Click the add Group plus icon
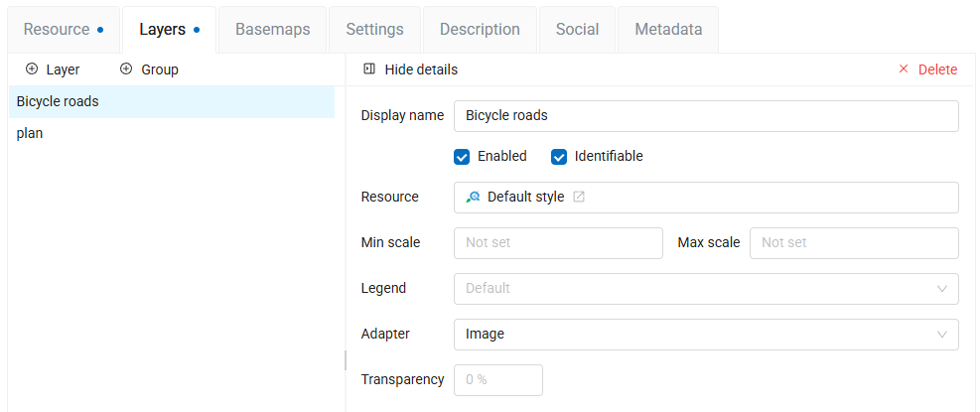 [126, 69]
